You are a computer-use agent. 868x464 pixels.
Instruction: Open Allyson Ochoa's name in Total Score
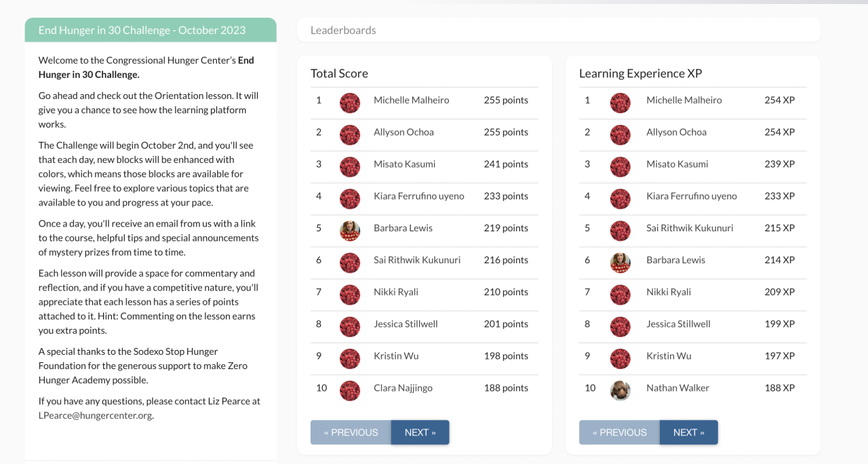(x=403, y=132)
